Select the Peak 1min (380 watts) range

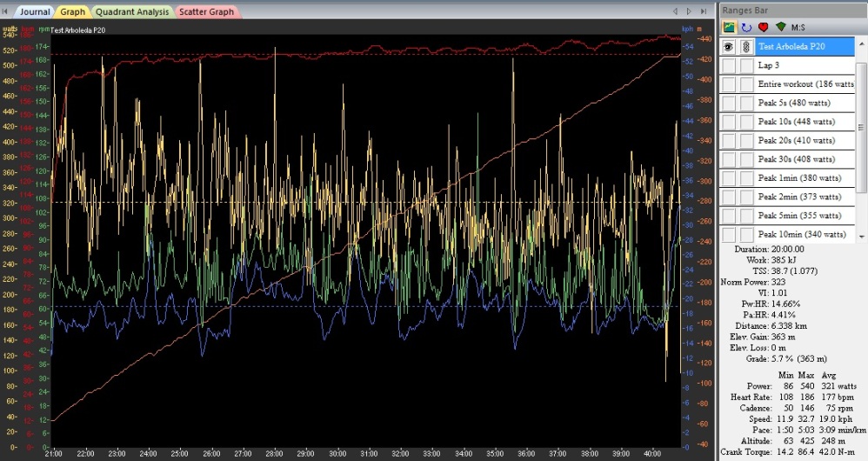798,177
